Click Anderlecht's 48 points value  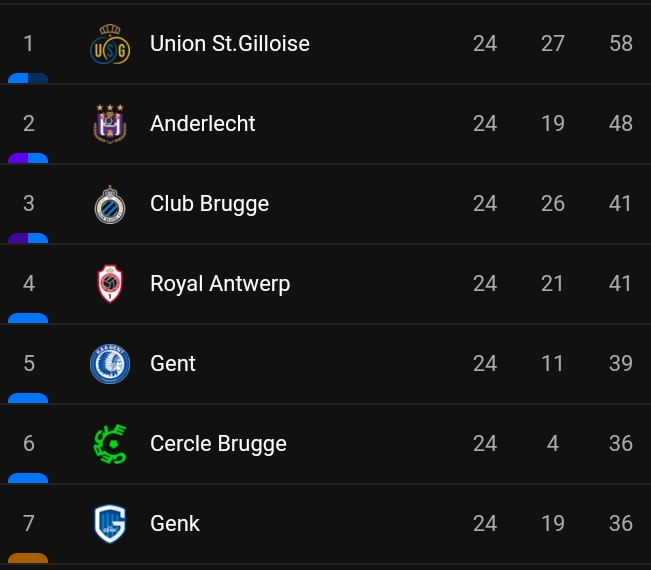621,123
